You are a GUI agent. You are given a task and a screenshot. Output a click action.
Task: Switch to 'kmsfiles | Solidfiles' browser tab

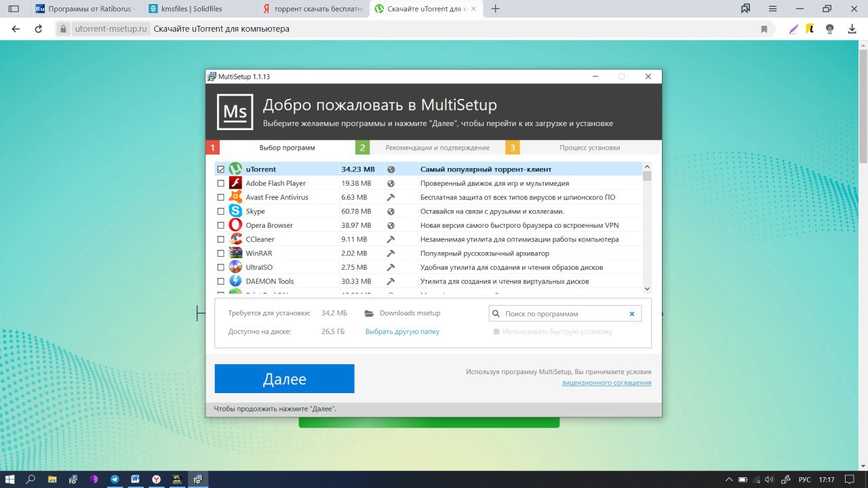199,9
